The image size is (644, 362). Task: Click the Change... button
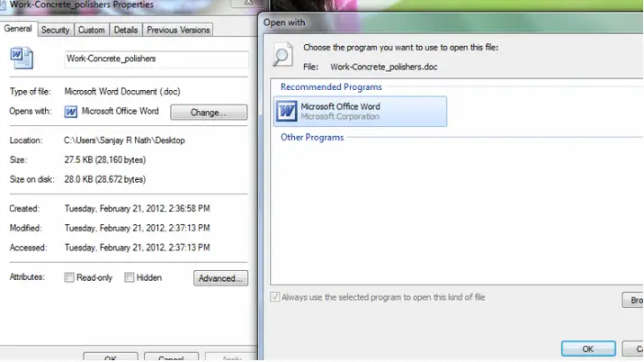coord(209,113)
